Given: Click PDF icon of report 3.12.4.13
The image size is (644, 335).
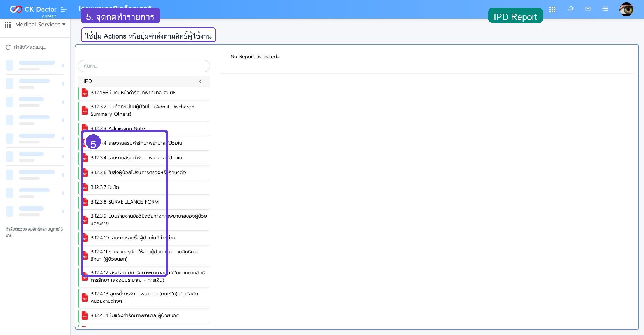Looking at the screenshot, I should [x=85, y=298].
